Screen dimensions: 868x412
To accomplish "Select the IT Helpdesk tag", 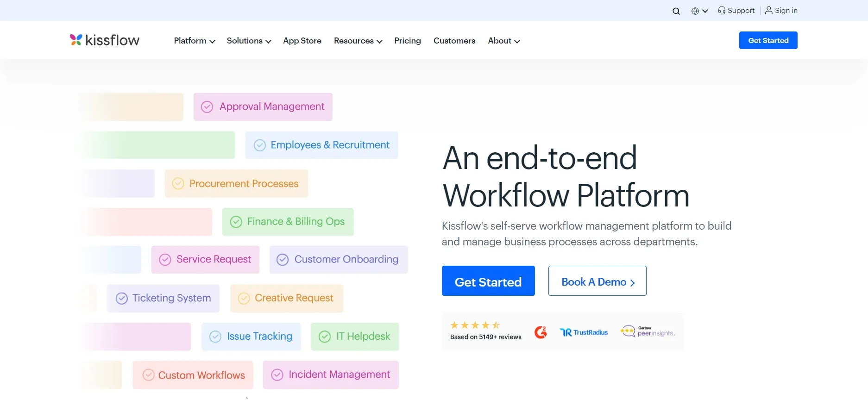I will point(355,337).
